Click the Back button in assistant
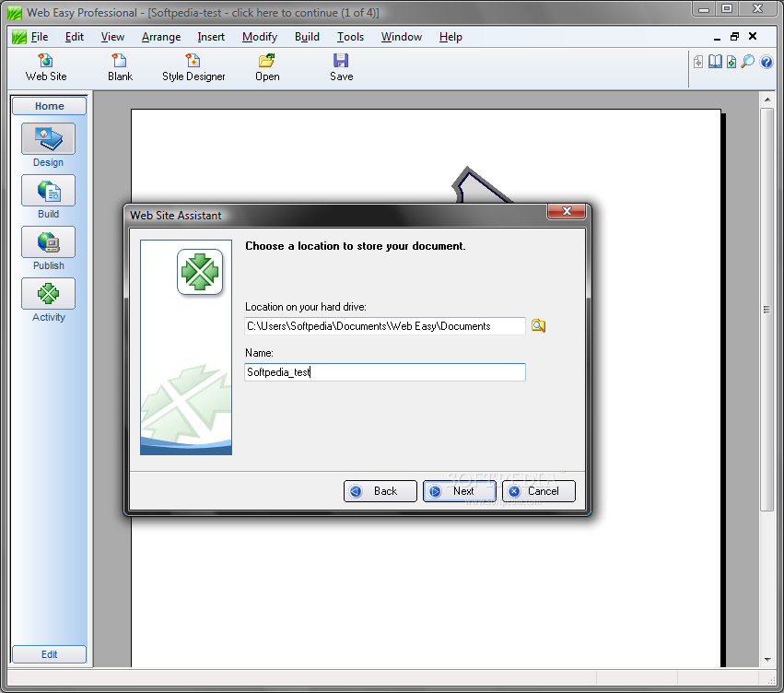The width and height of the screenshot is (784, 693). (380, 491)
